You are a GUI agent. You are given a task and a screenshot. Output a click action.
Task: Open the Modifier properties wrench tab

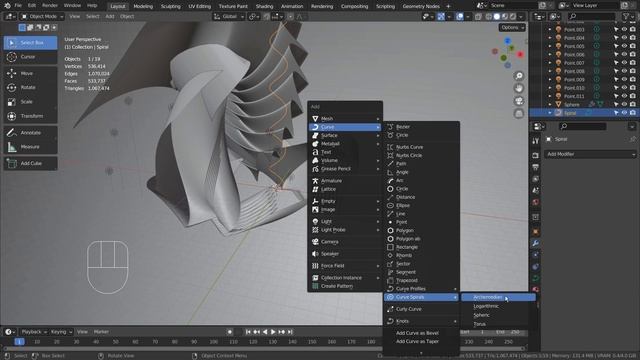point(536,243)
